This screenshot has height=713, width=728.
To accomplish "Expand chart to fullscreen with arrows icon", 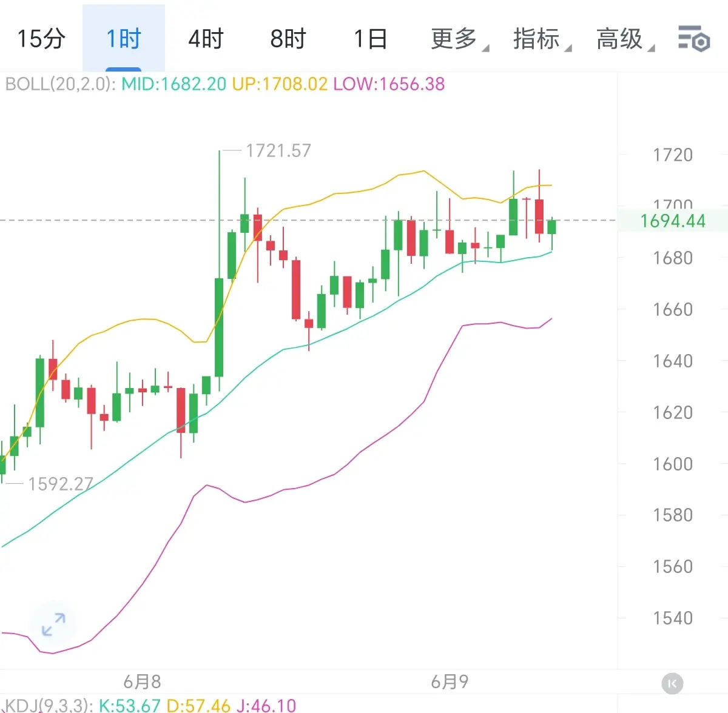I will 53,624.
